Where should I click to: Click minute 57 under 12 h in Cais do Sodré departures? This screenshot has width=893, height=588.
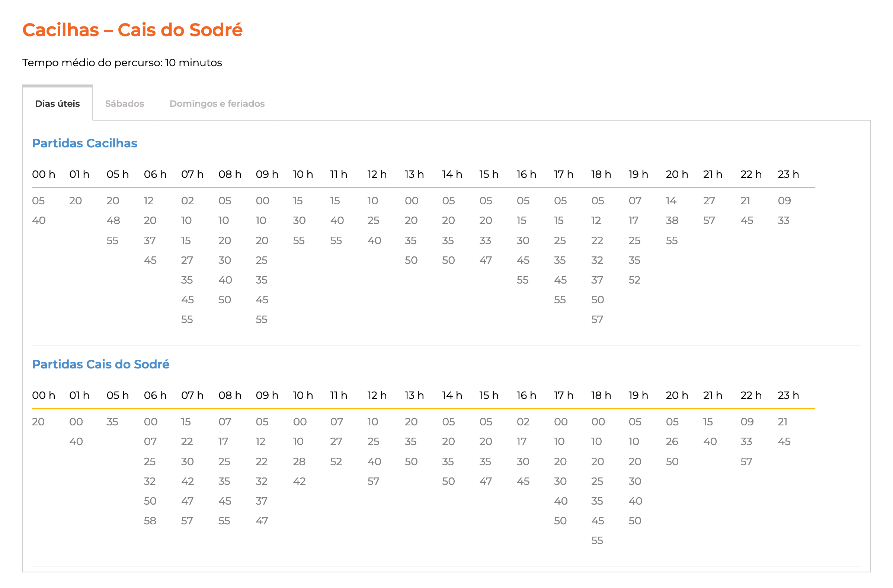373,482
